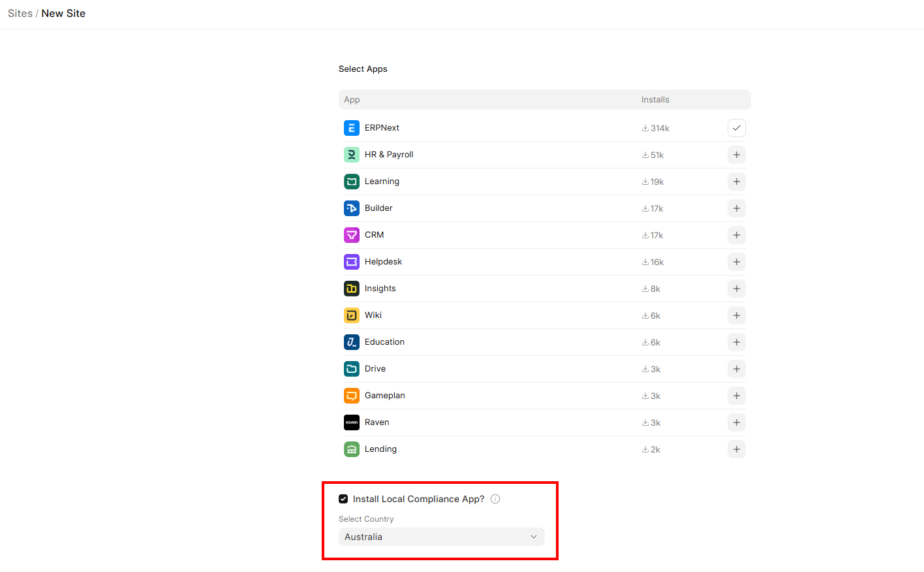Click the Education app name
Image resolution: width=924 pixels, height=572 pixels.
coord(384,342)
